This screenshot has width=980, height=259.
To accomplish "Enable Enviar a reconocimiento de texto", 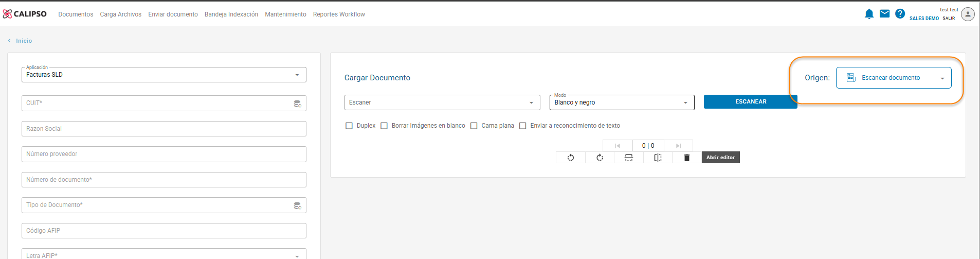I will pyautogui.click(x=523, y=126).
